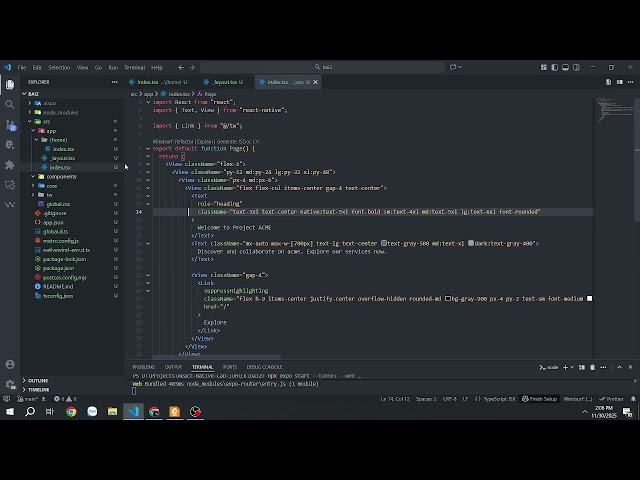Go back with the navigation arrow
The height and width of the screenshot is (480, 640).
(x=181, y=67)
